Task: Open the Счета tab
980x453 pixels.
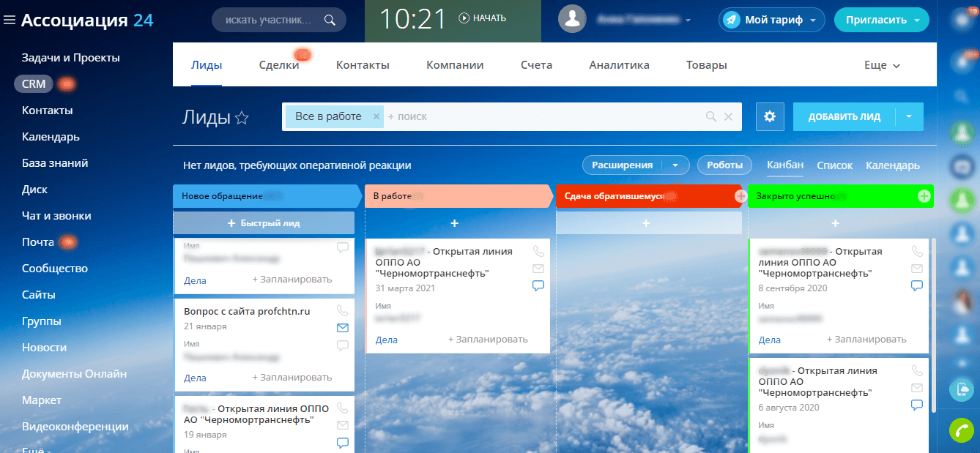Action: tap(536, 65)
